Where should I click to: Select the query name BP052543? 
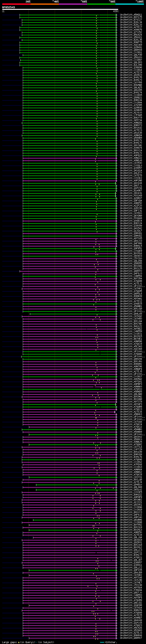(8, 7)
